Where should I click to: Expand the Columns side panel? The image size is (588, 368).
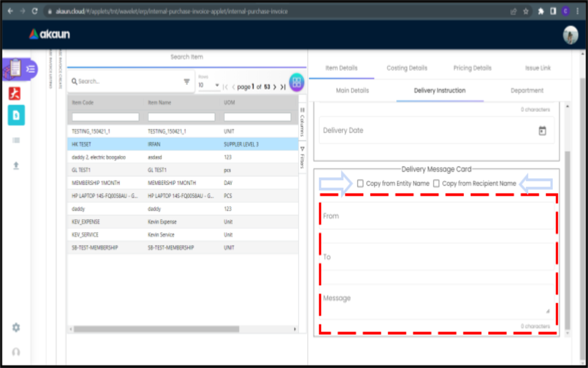pyautogui.click(x=302, y=122)
